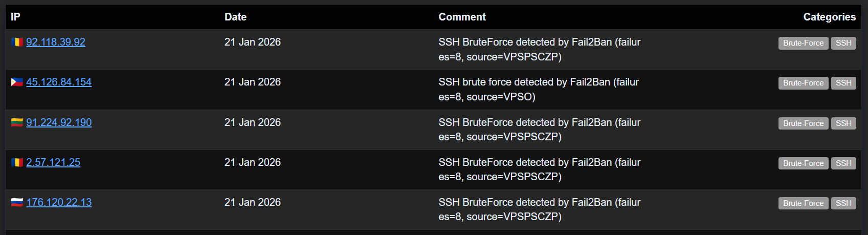
Task: Click the Comment column header
Action: [x=462, y=17]
